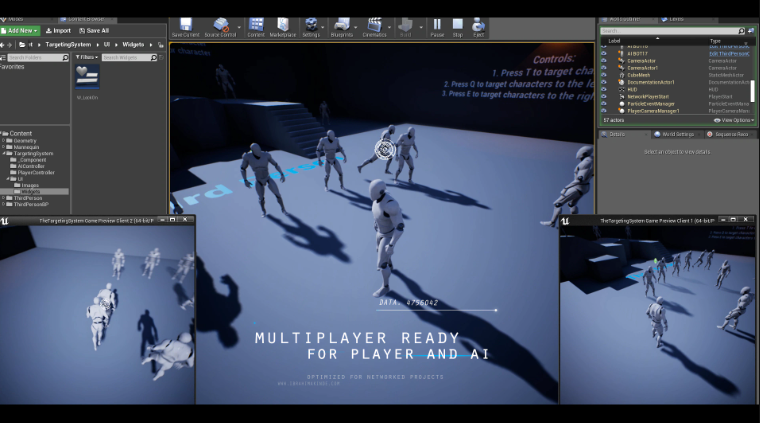Toggle visibility of ParticleEventManager
The image size is (760, 423).
coord(604,104)
